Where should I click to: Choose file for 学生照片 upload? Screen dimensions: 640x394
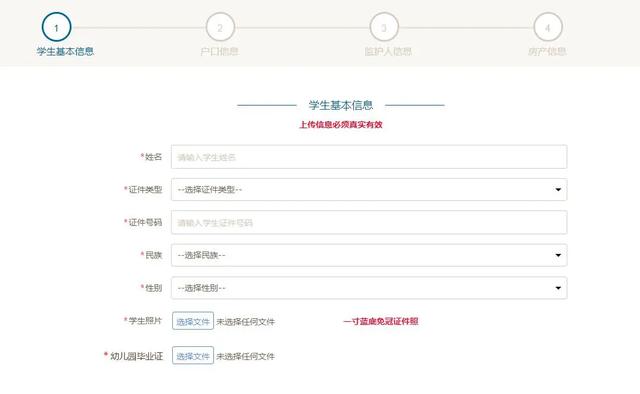click(x=193, y=321)
